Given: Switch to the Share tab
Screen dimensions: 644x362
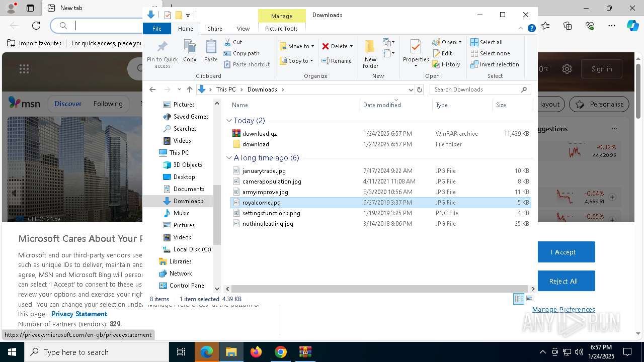Looking at the screenshot, I should pyautogui.click(x=215, y=29).
